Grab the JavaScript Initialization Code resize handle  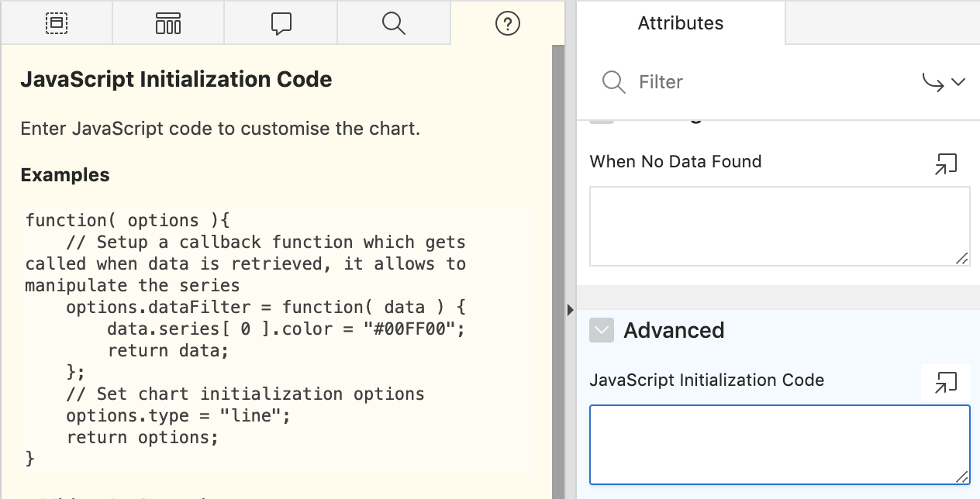click(x=961, y=477)
